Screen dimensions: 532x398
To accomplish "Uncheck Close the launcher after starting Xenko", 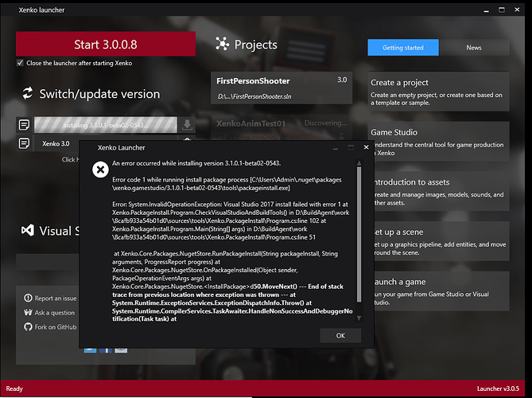I will click(x=21, y=63).
